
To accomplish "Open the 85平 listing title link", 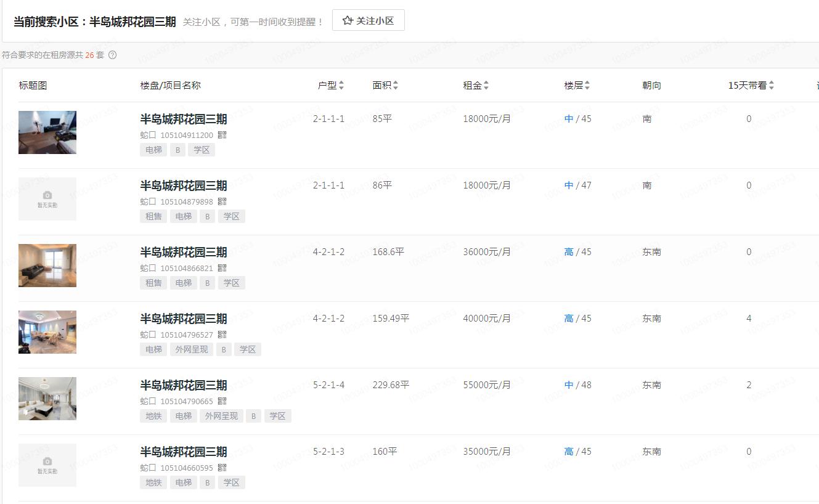I will point(184,119).
